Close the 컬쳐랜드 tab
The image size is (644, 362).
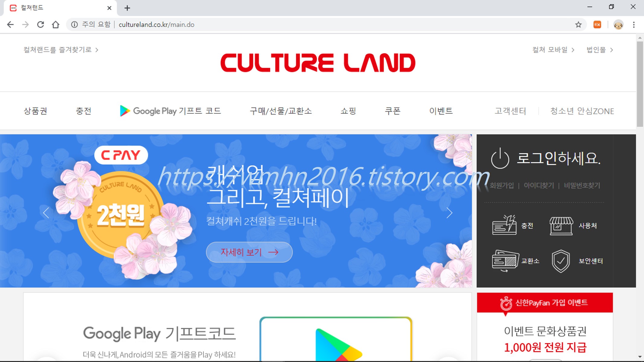coord(109,8)
